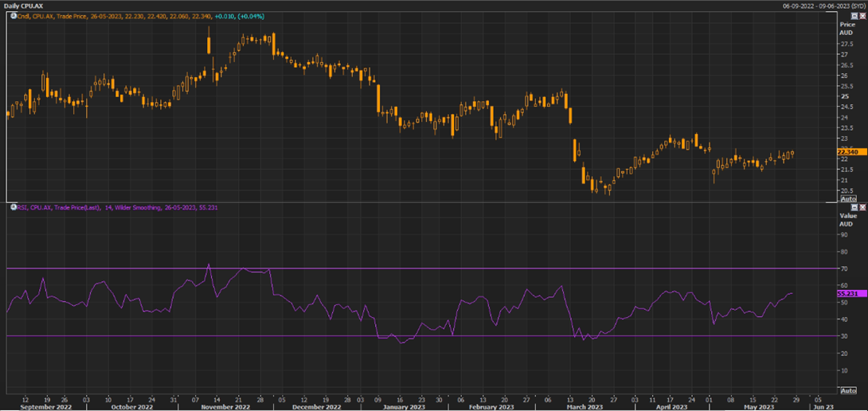Open the Daily CPU.AX chart title
Image resolution: width=868 pixels, height=411 pixels.
point(25,6)
